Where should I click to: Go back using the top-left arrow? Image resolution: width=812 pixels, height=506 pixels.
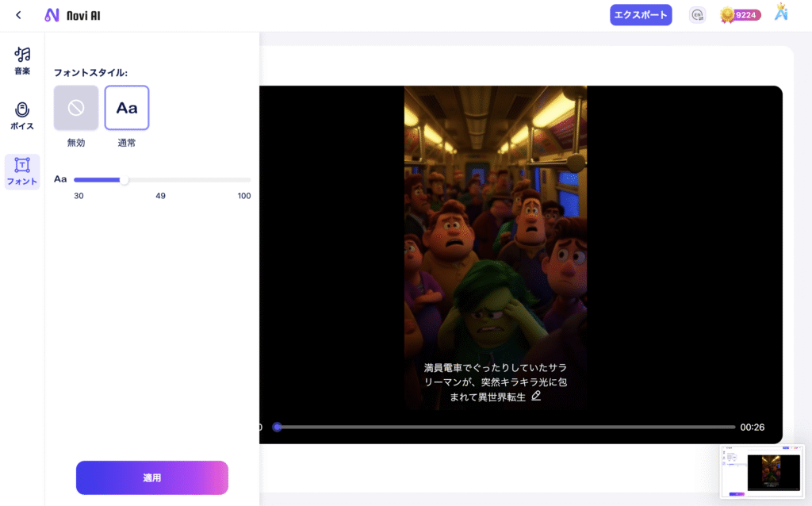coord(18,15)
